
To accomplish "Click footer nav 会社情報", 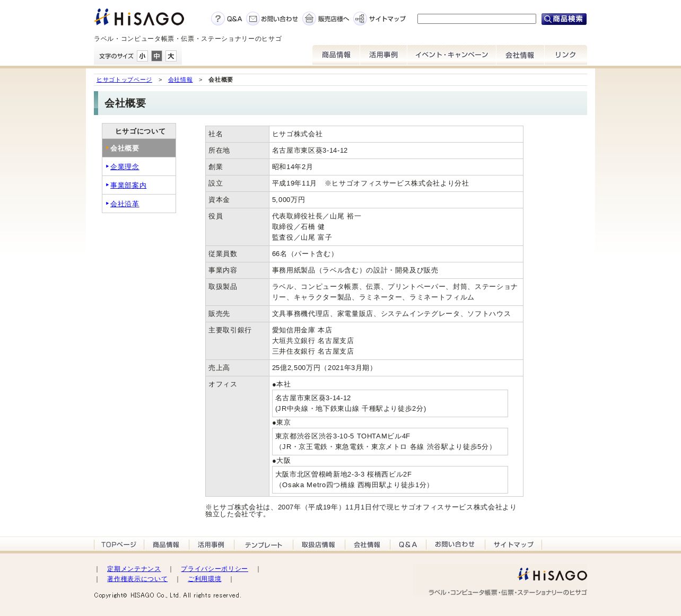I will (x=367, y=545).
